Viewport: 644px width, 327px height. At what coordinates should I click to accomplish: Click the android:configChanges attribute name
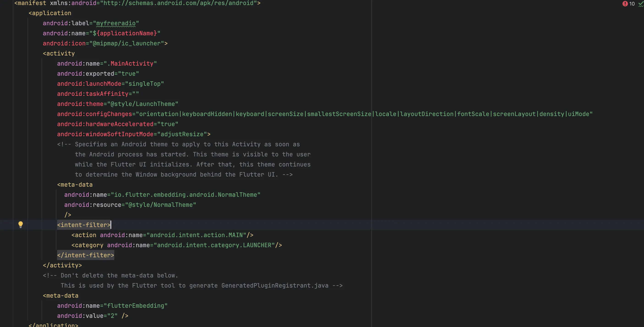(x=95, y=114)
